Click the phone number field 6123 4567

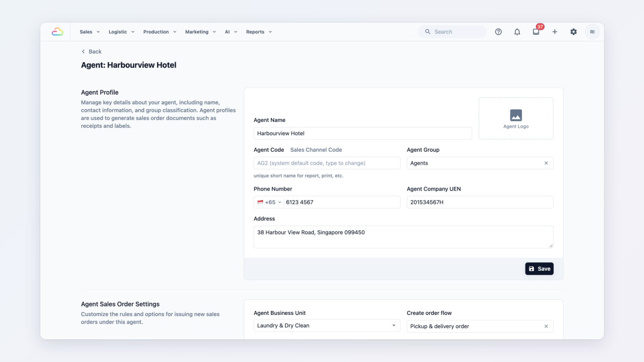(342, 202)
